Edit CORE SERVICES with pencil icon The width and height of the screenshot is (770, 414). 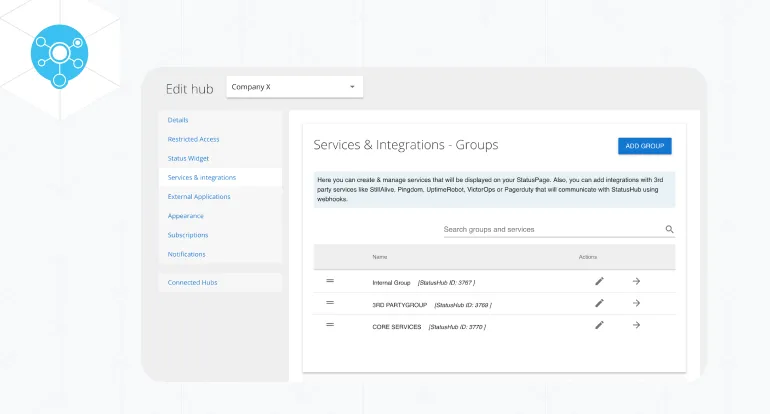coord(599,325)
